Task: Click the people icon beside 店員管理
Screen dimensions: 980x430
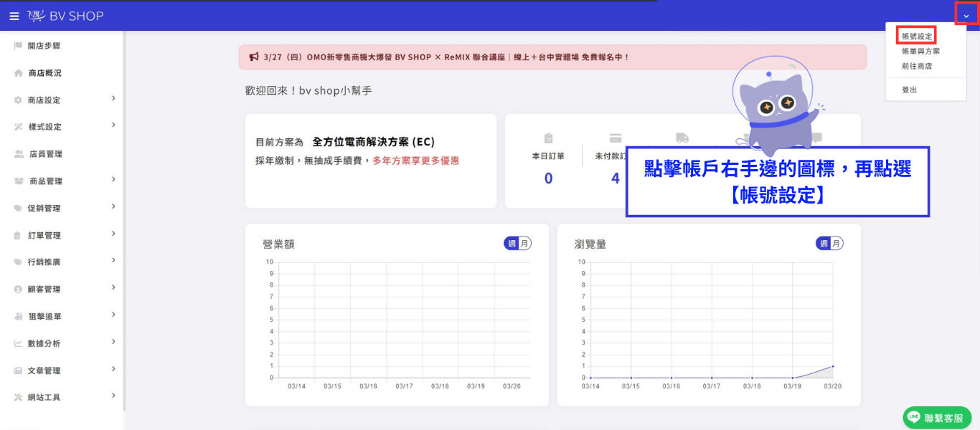Action: 19,154
